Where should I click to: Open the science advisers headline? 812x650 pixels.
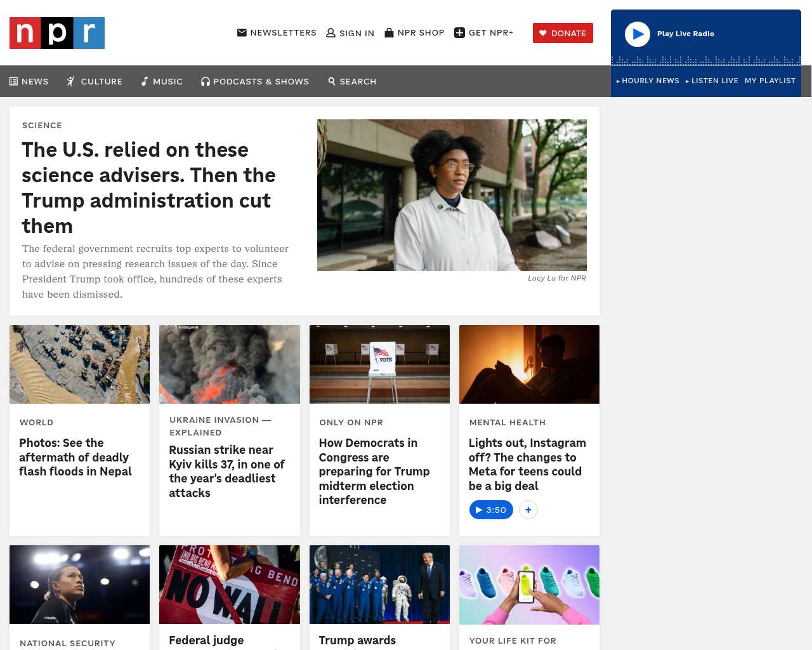point(149,188)
